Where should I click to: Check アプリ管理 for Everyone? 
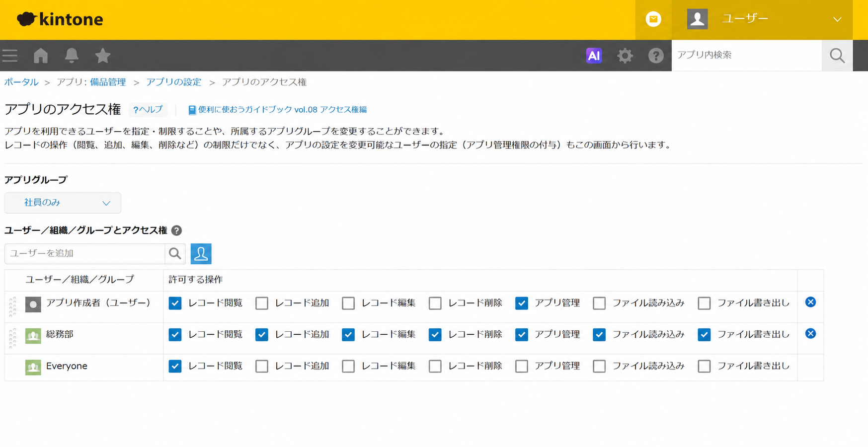tap(521, 366)
